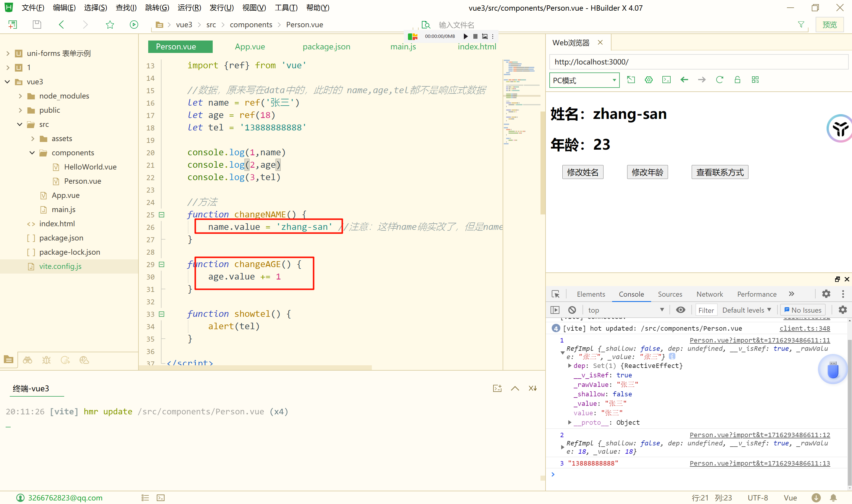Screen dimensions: 852x504
Task: Toggle the live expression eye icon
Action: pyautogui.click(x=680, y=310)
